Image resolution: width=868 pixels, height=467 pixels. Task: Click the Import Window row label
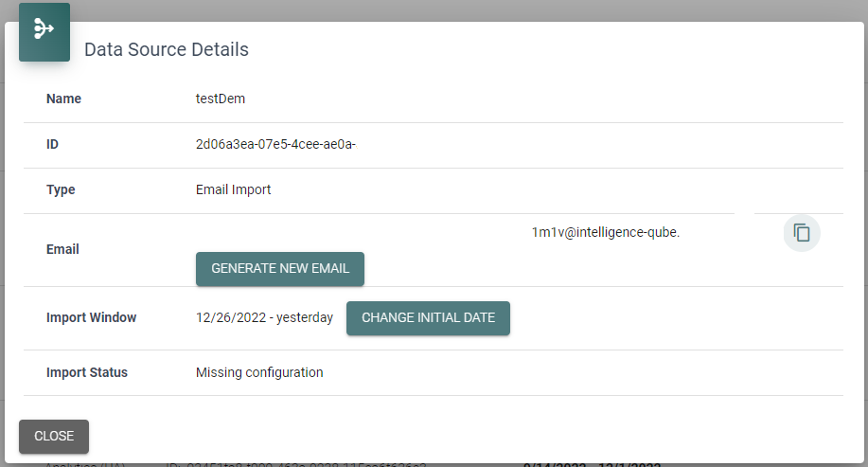click(92, 318)
